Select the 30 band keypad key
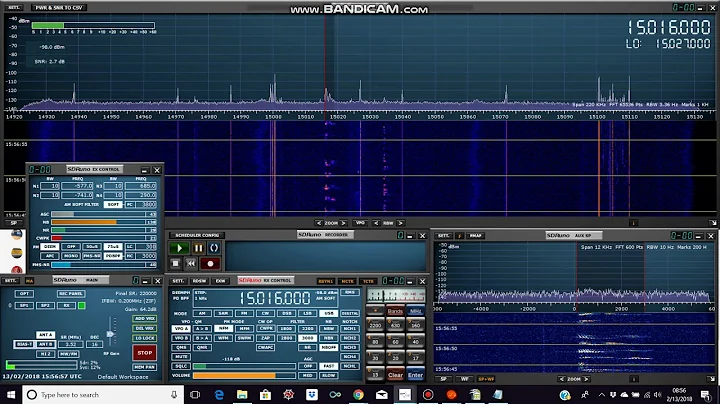Screen dimensions: 720x404 (375, 358)
